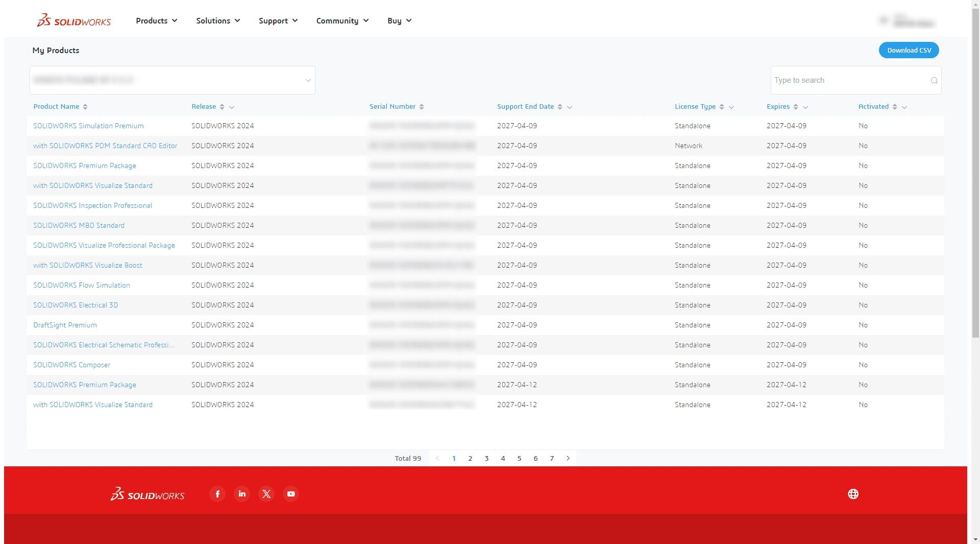This screenshot has height=544, width=980.
Task: Open SOLIDWORKS MBD Standard link
Action: [79, 225]
